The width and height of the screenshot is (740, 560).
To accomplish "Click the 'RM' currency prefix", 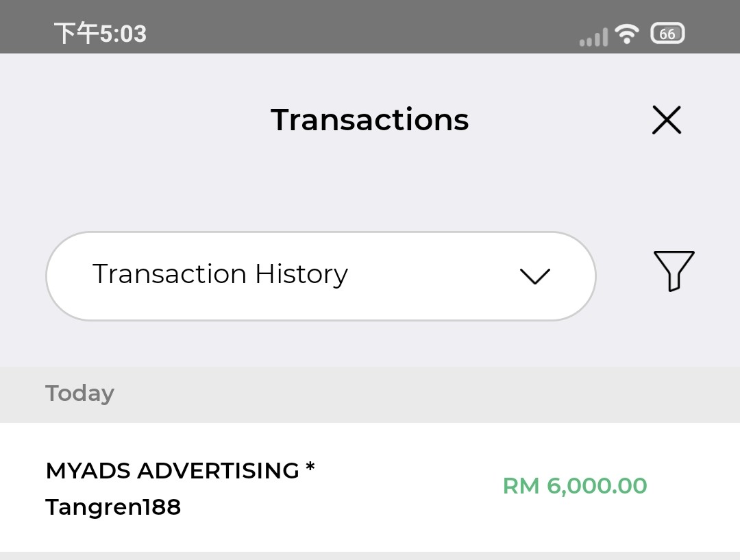I will coord(521,486).
